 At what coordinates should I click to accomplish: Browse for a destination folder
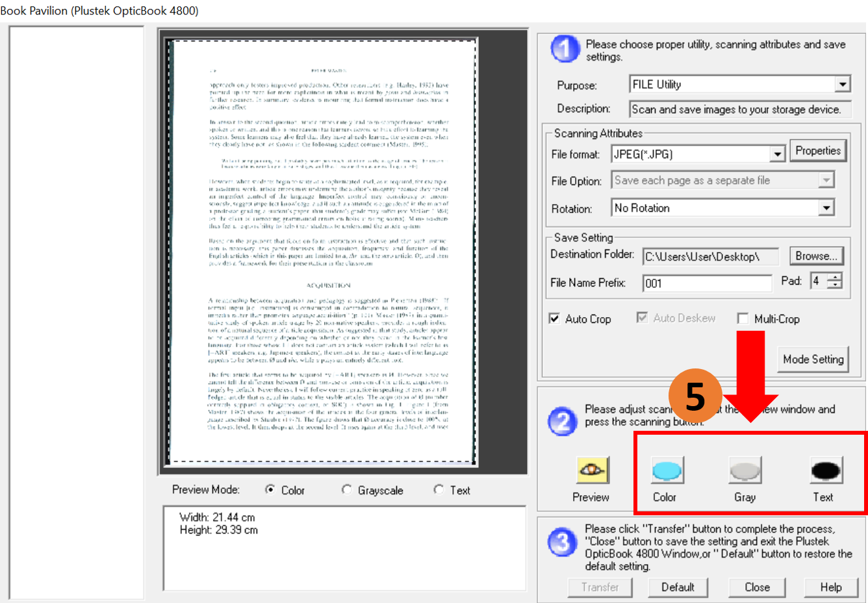(816, 256)
